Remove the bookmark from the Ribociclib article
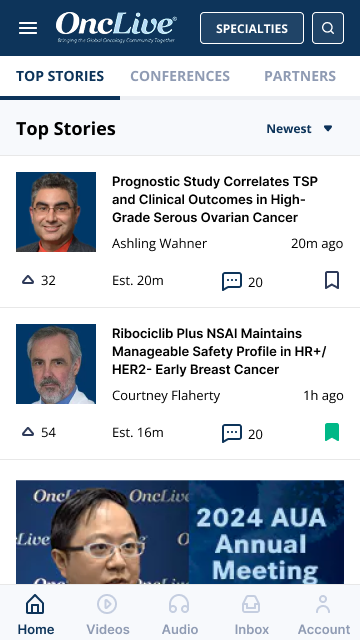The width and height of the screenshot is (360, 640). [x=332, y=432]
